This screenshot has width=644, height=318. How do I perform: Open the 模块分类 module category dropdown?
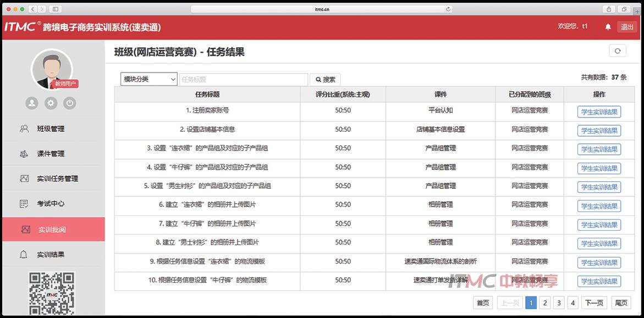(x=147, y=79)
